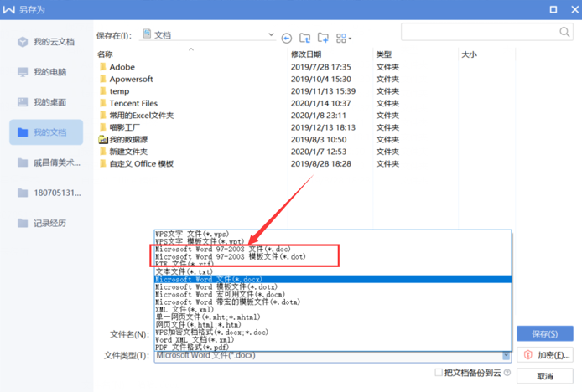Open 我的桌面 in sidebar
Viewport: 582px width, 392px height.
46,102
